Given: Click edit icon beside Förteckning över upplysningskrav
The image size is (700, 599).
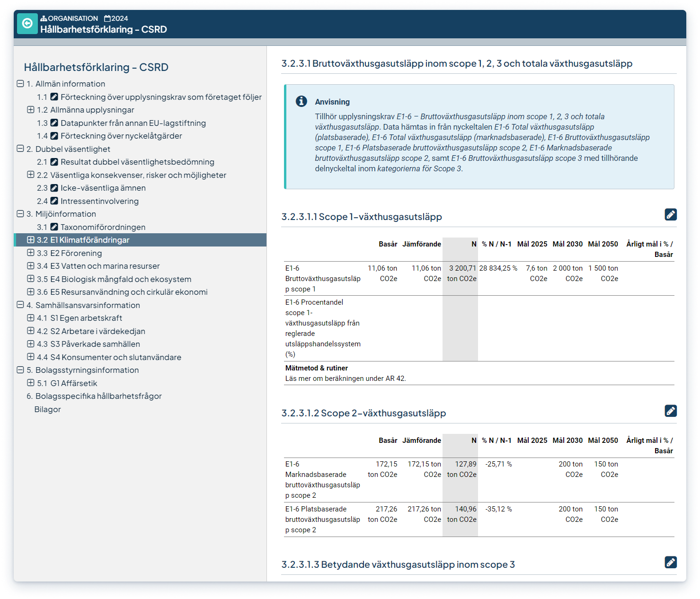Looking at the screenshot, I should coord(54,97).
